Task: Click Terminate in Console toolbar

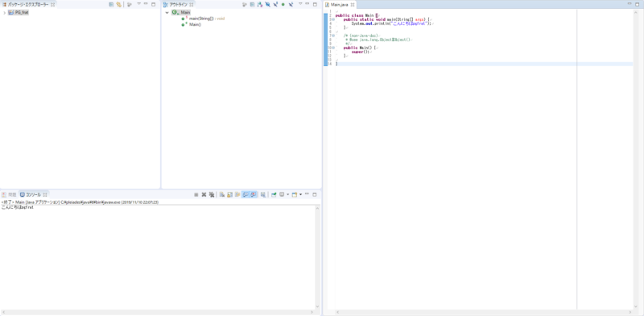Action: pyautogui.click(x=196, y=194)
